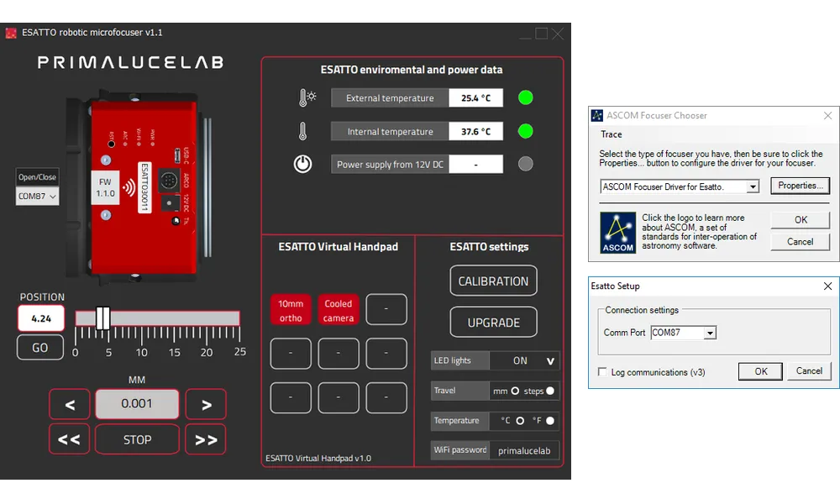The height and width of the screenshot is (504, 840).
Task: Click the green external temperature status indicator
Action: point(526,97)
